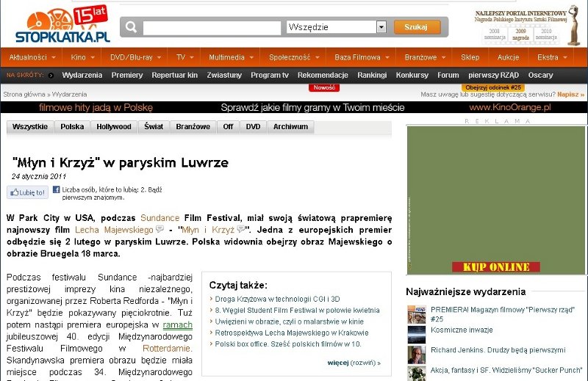Click comment bubble icon after Młyn i Krzyż
Viewport: 588px width, 381px height.
tap(241, 230)
